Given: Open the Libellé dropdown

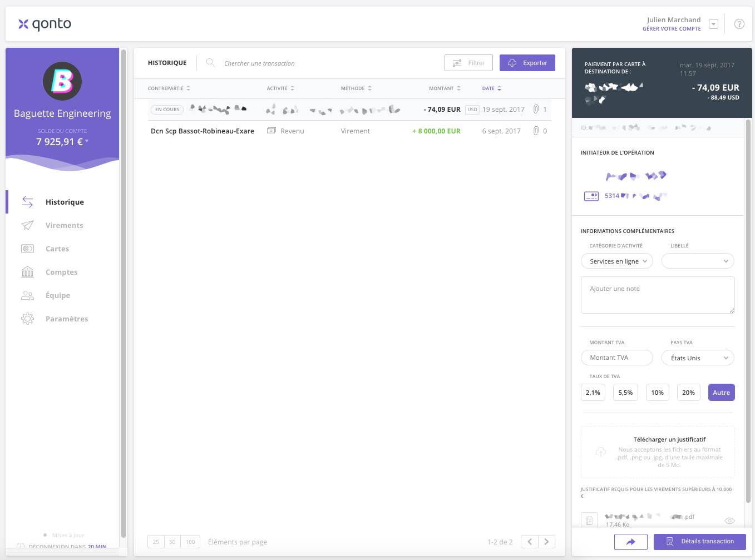Looking at the screenshot, I should pyautogui.click(x=698, y=261).
